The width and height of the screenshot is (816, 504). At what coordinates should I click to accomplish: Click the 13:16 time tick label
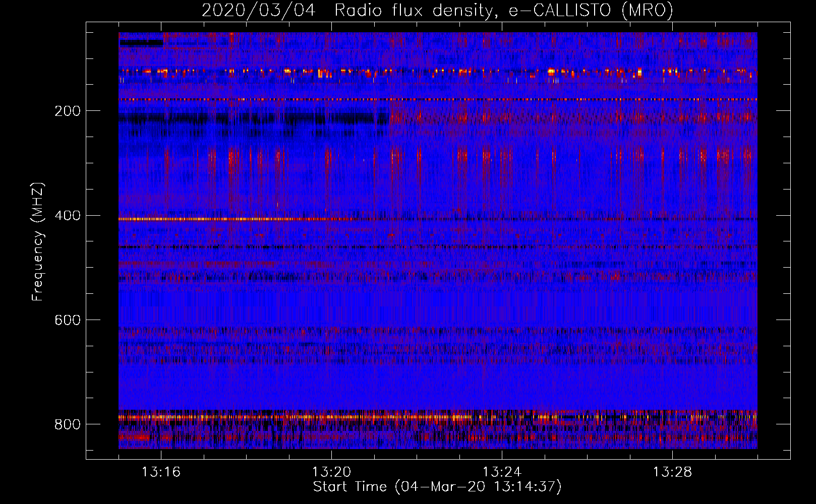pyautogui.click(x=161, y=472)
